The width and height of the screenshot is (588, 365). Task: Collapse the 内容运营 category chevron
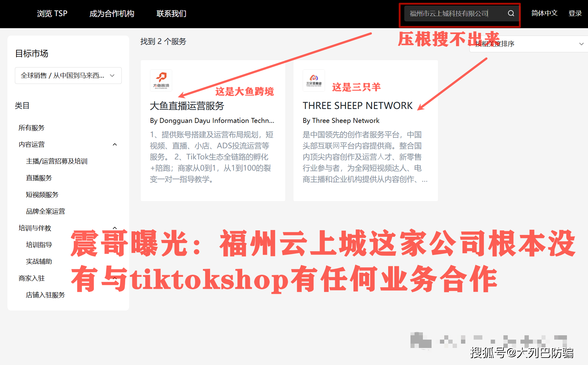(x=115, y=145)
